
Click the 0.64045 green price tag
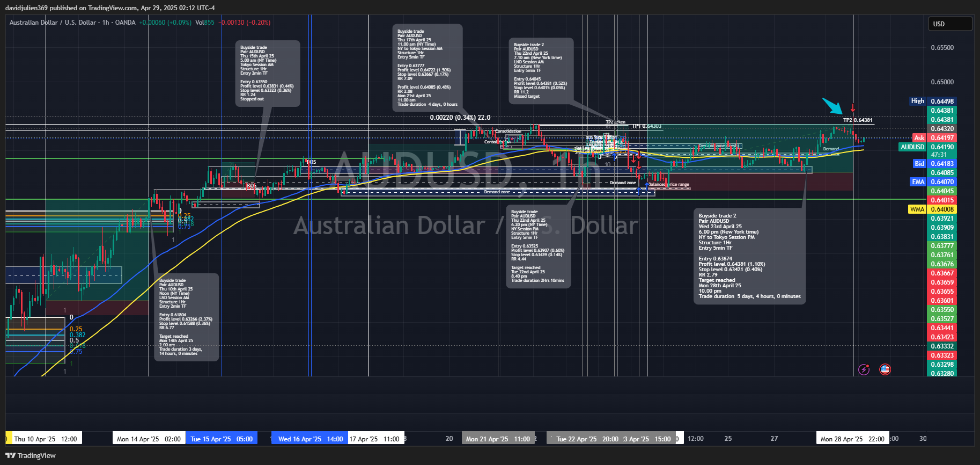pos(942,191)
